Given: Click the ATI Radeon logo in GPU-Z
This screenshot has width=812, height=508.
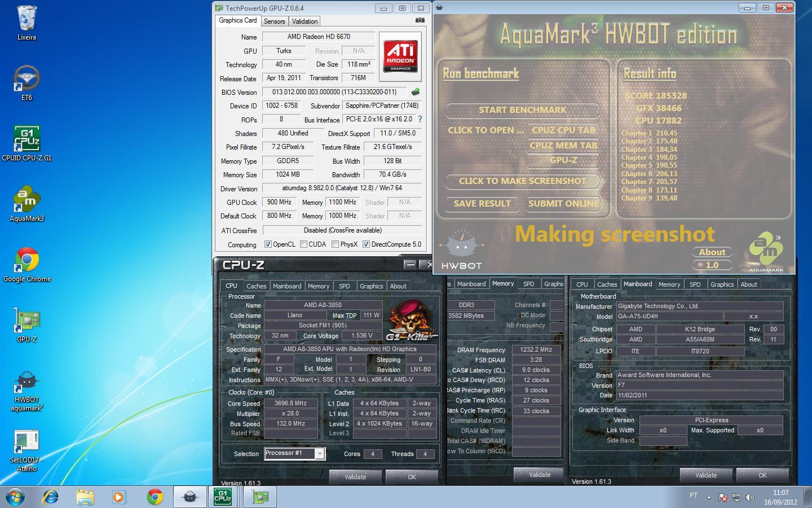Looking at the screenshot, I should click(x=400, y=56).
